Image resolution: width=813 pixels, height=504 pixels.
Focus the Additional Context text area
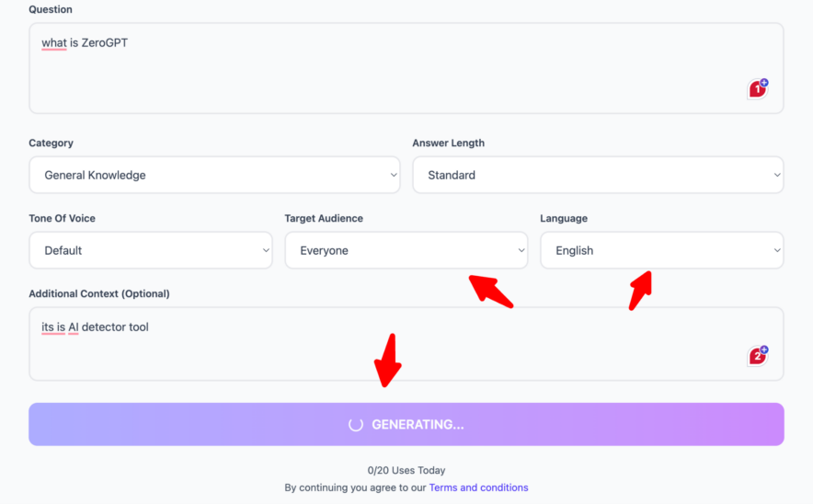[368, 354]
